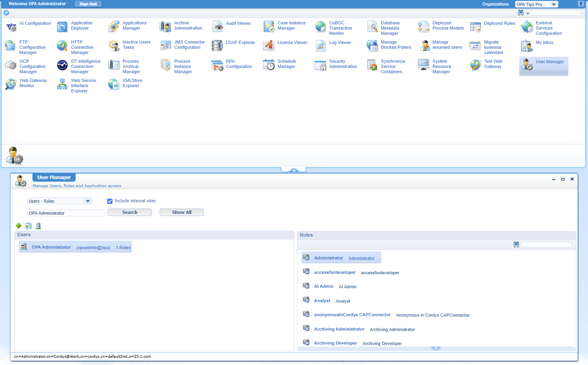This screenshot has height=365, width=588.
Task: Open the Users - Roles dropdown
Action: [x=60, y=201]
